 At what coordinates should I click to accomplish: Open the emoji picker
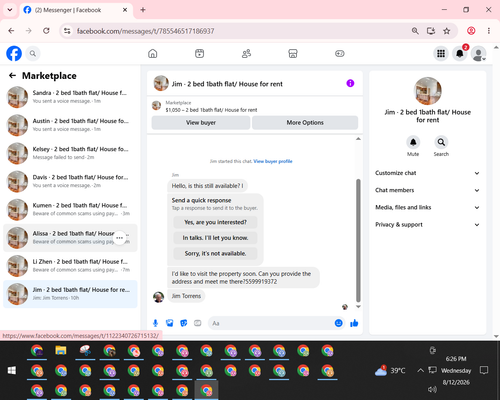338,323
